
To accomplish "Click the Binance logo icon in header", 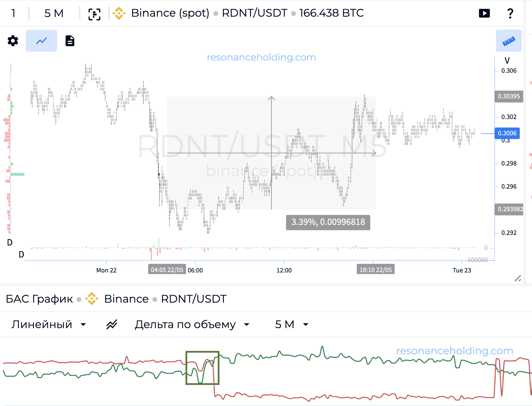I will pyautogui.click(x=119, y=13).
